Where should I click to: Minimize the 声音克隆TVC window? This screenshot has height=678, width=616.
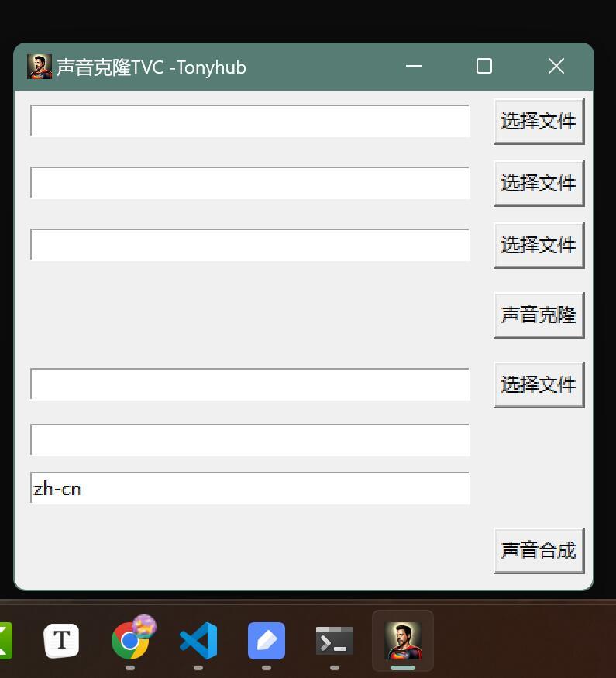point(414,67)
